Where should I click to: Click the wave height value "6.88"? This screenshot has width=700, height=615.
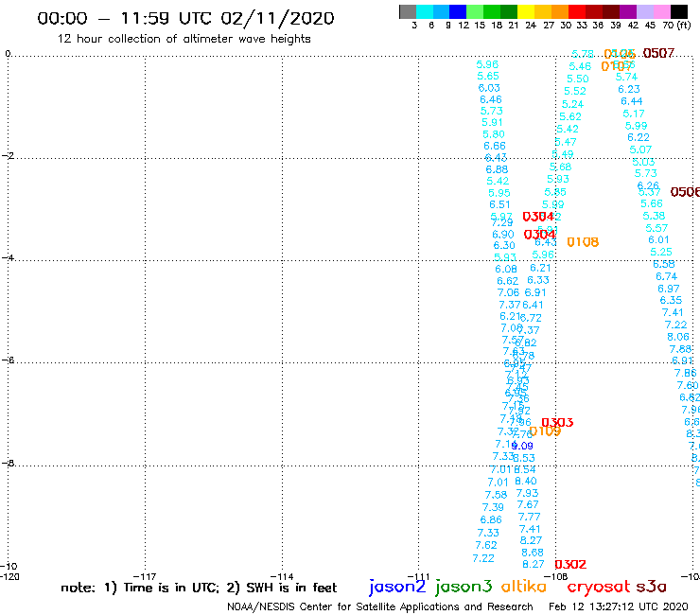coord(497,169)
